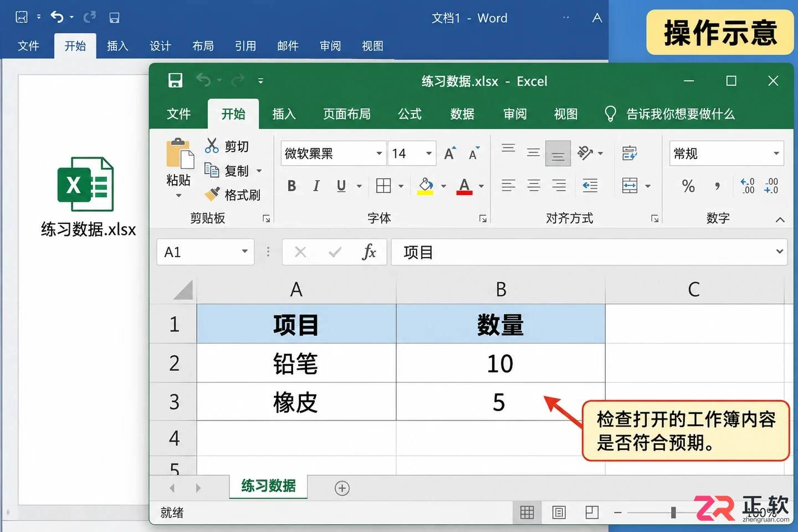The height and width of the screenshot is (532, 798).
Task: Increase font size with large A
Action: (450, 154)
